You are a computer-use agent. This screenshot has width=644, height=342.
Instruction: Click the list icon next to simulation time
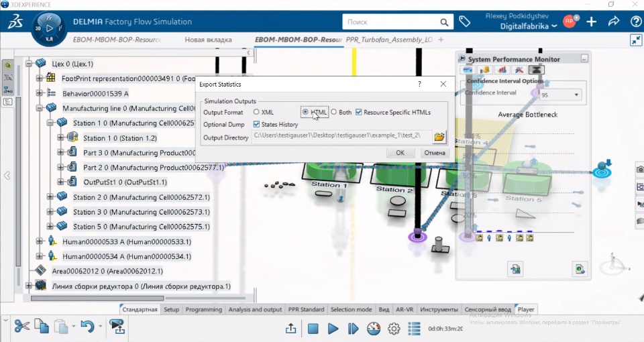tap(414, 329)
